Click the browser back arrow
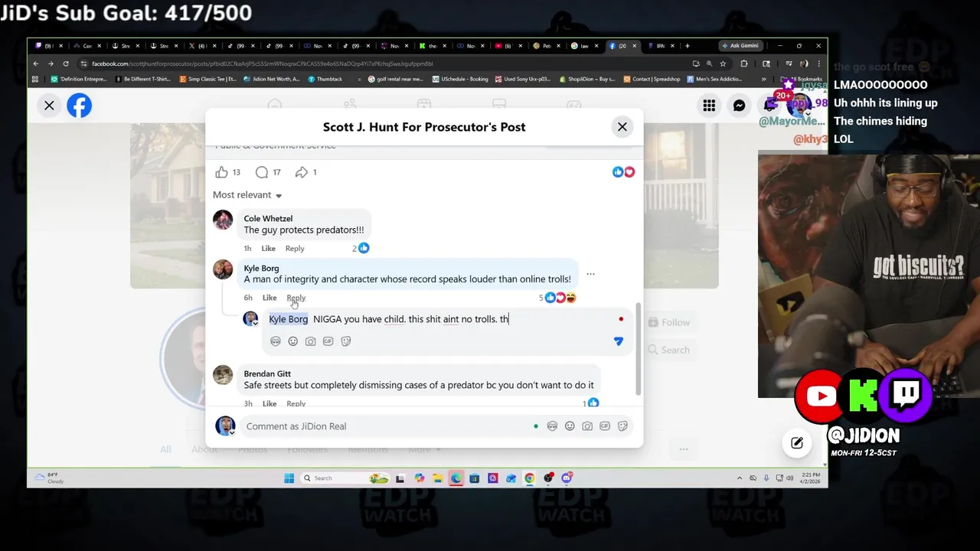This screenshot has height=551, width=980. tap(35, 64)
